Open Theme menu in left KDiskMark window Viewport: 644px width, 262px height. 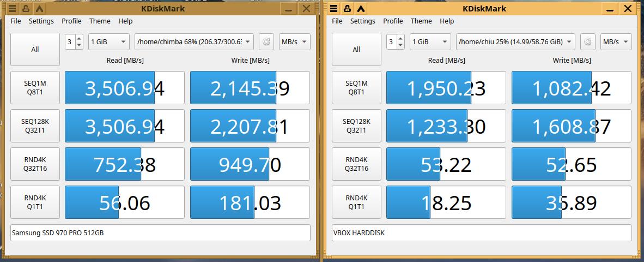100,21
